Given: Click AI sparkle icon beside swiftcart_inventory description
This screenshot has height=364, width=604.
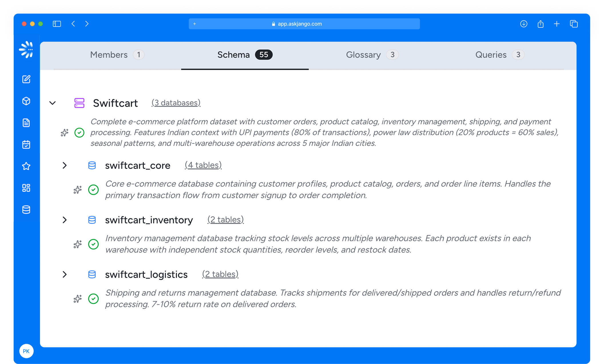Looking at the screenshot, I should [78, 244].
